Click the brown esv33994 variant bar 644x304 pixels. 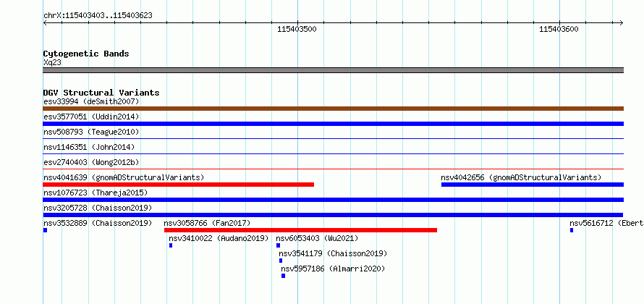click(333, 109)
